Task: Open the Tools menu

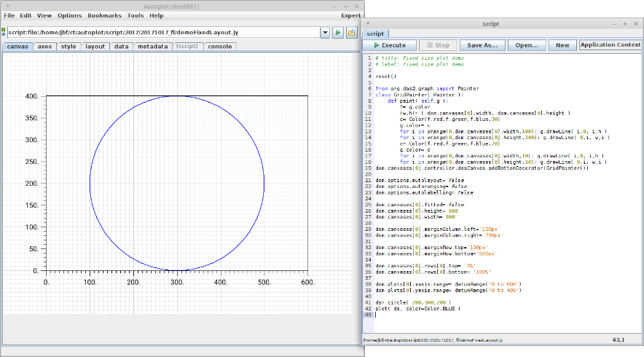Action: pos(136,15)
